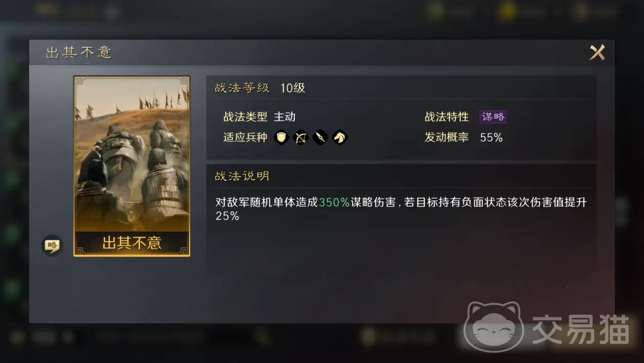Screen dimensions: 644x363
Task: Click the 交易猫 cat logo watermark
Action: (x=493, y=327)
